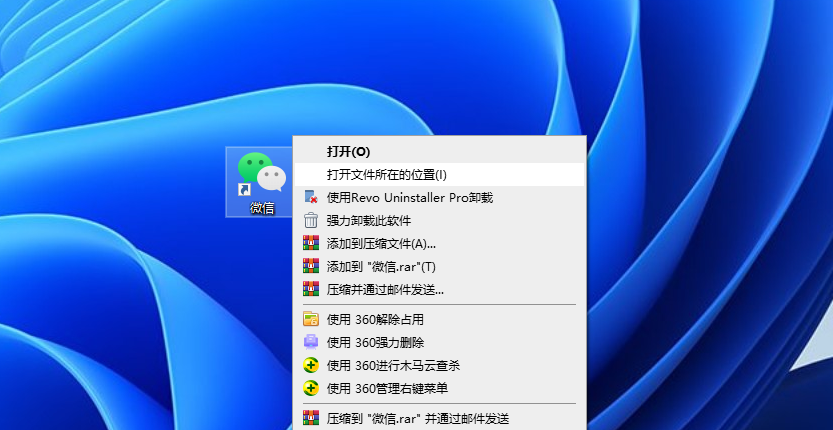833x430 pixels.
Task: Click the Revo Uninstaller icon in menu
Action: pos(311,197)
